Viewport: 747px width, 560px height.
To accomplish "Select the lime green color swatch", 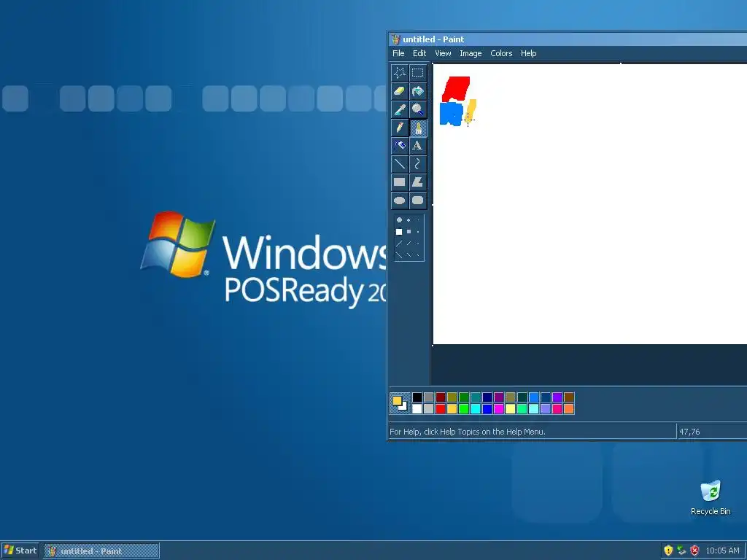I will (463, 408).
